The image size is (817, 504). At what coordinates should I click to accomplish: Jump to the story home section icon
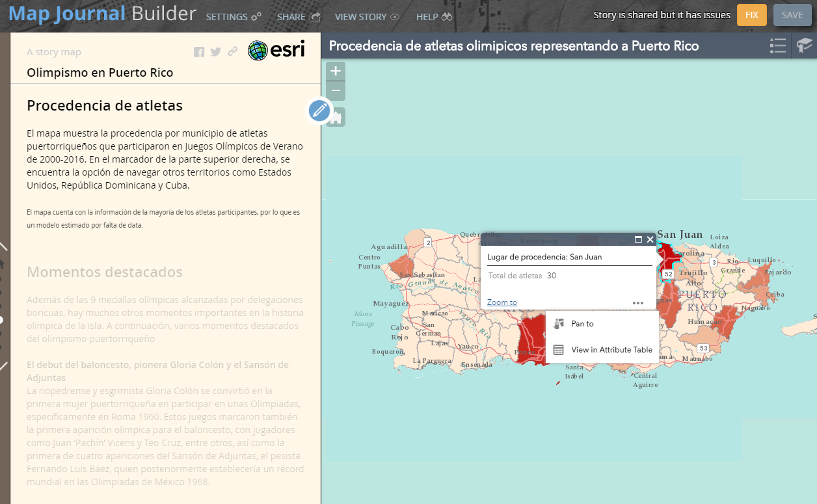(2, 263)
